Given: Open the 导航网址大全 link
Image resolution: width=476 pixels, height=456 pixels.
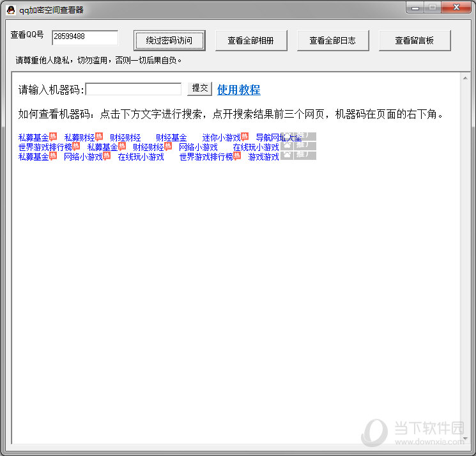Looking at the screenshot, I should (x=279, y=138).
